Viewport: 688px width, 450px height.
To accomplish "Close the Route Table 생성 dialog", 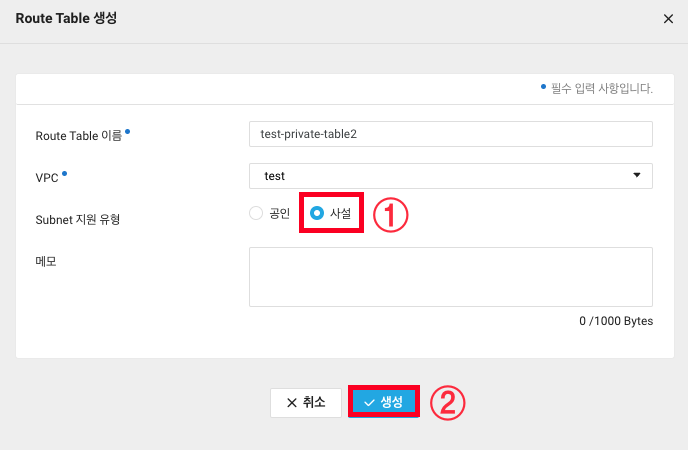I will [668, 19].
